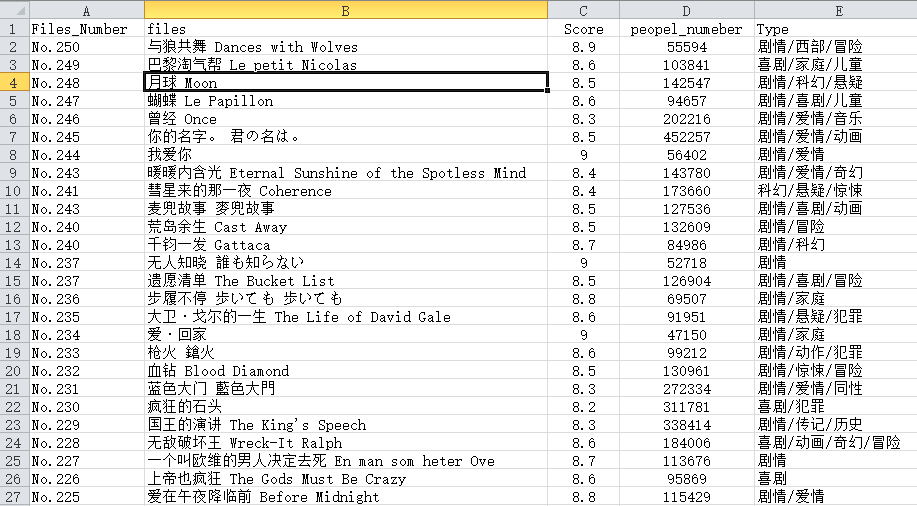Select row 1 header
This screenshot has width=917, height=506.
(x=15, y=29)
